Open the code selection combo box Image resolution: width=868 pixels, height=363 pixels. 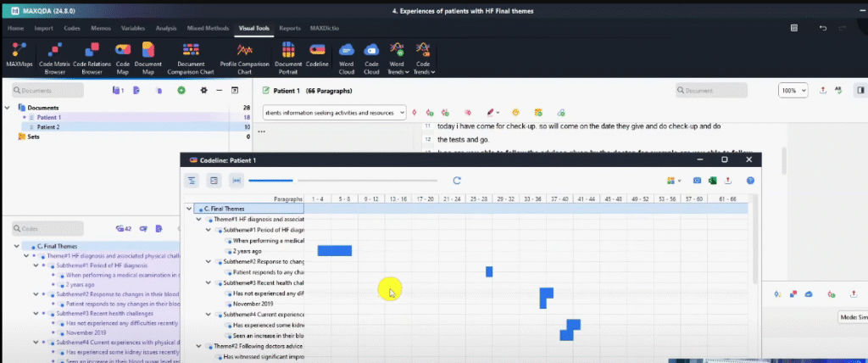(x=334, y=113)
